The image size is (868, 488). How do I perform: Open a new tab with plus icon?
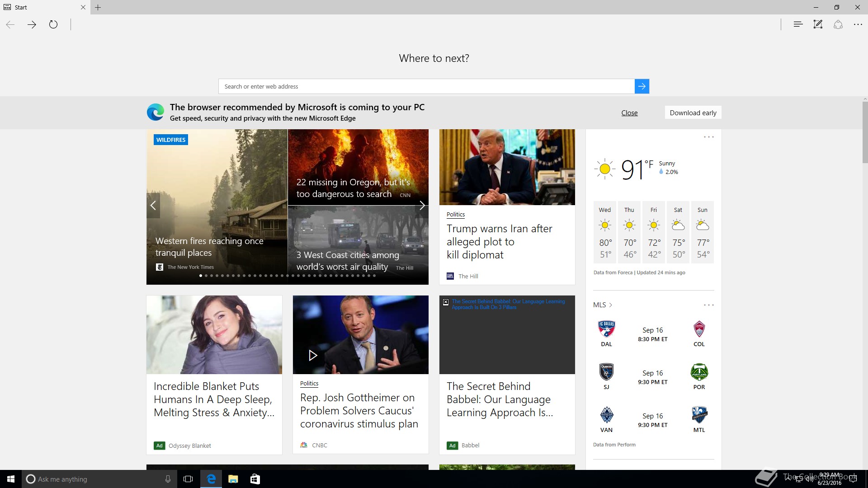(x=98, y=7)
